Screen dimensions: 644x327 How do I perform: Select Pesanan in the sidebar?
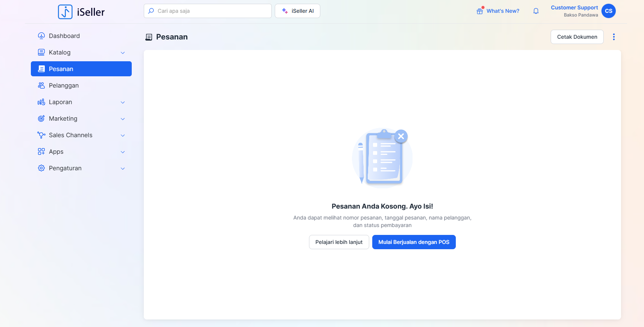click(81, 69)
